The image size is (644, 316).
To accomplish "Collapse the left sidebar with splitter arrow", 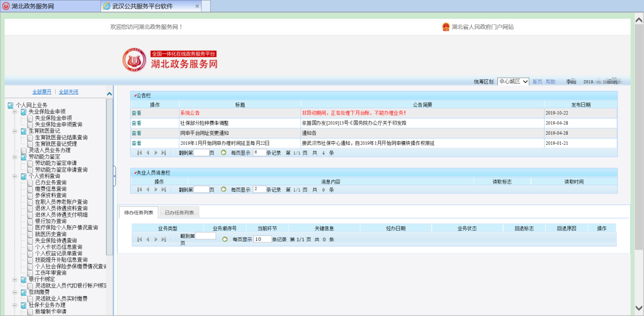I will [x=115, y=176].
